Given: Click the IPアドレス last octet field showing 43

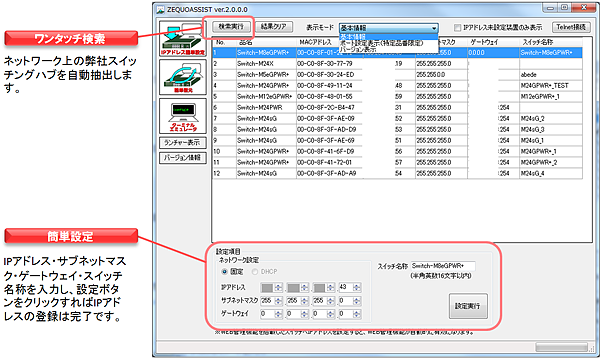Looking at the screenshot, I should 345,287.
